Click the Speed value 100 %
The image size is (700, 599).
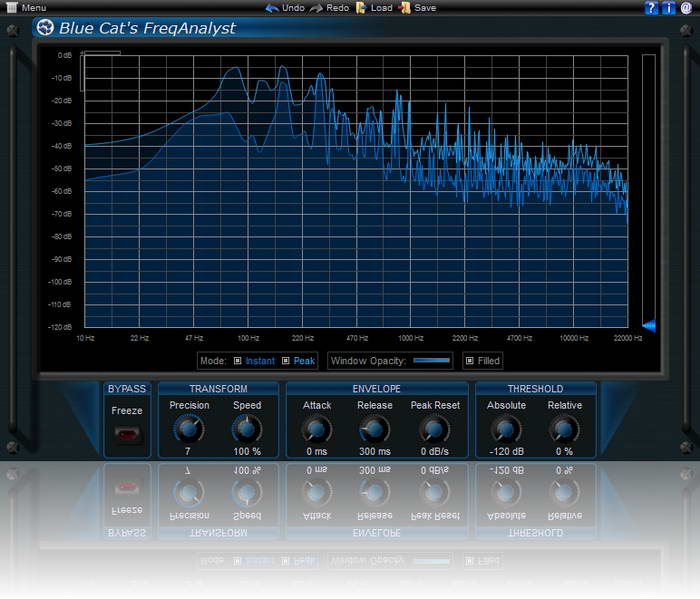[247, 451]
